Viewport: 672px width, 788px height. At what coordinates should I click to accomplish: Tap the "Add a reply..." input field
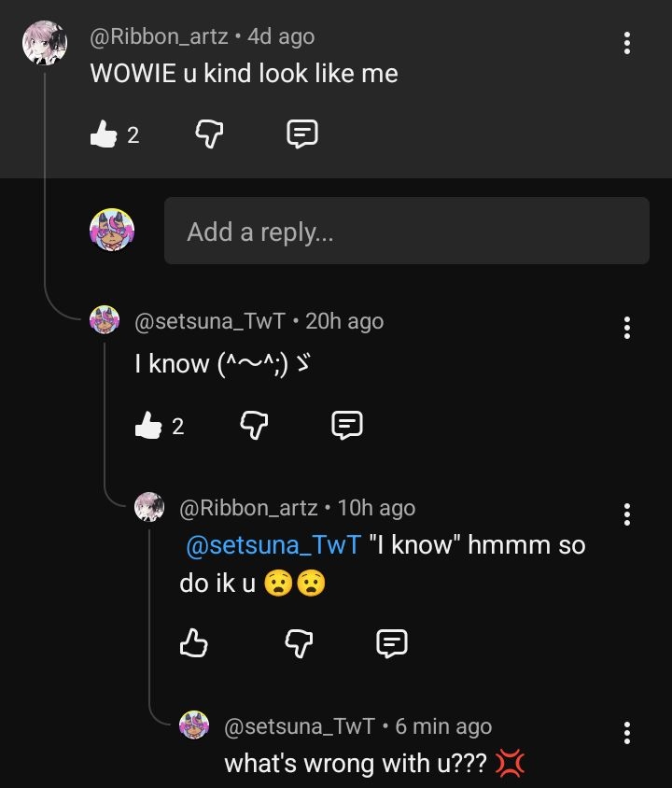406,231
